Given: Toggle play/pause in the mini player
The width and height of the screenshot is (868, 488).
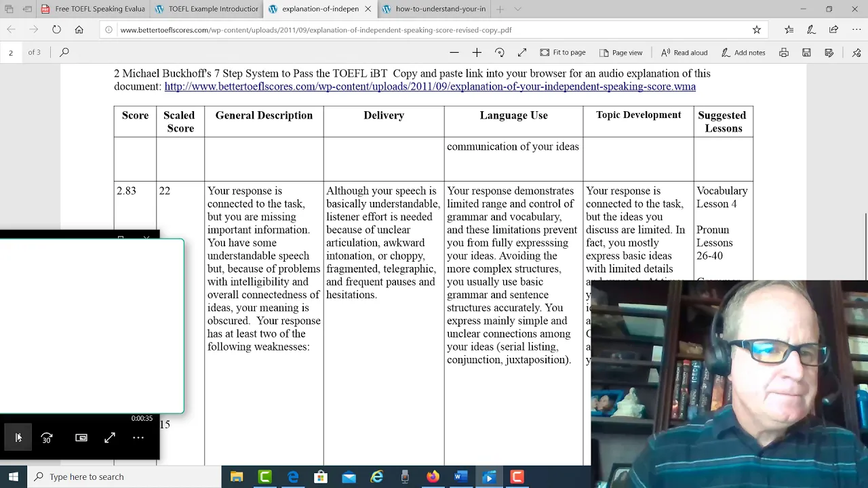Looking at the screenshot, I should 18,438.
